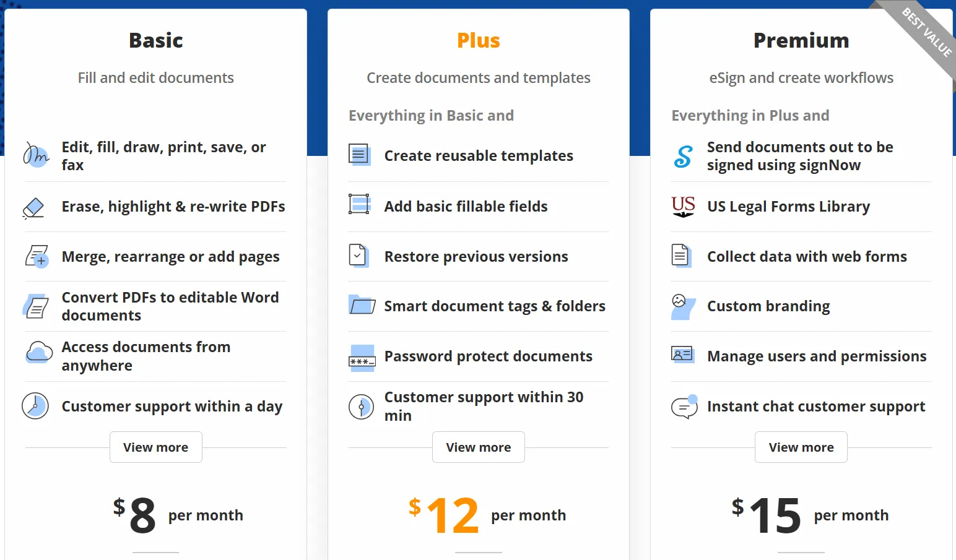
Task: Click the US Legal Forms Library icon
Action: [x=683, y=207]
